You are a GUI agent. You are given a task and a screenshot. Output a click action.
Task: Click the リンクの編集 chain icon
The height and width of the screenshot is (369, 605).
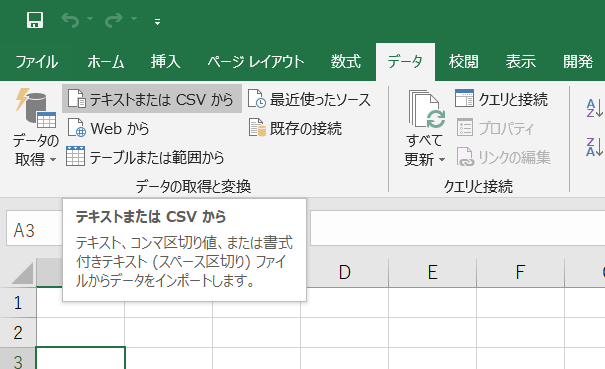(x=465, y=156)
